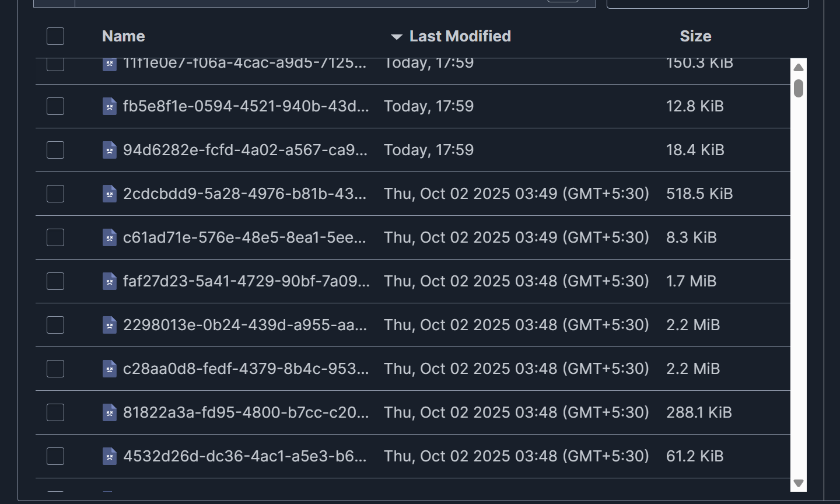This screenshot has width=840, height=504.
Task: Sort files by Size column header
Action: pyautogui.click(x=695, y=36)
